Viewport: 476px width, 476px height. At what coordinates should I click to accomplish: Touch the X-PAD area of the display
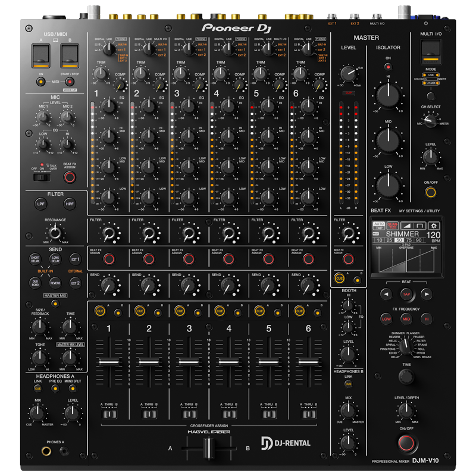[x=406, y=260]
